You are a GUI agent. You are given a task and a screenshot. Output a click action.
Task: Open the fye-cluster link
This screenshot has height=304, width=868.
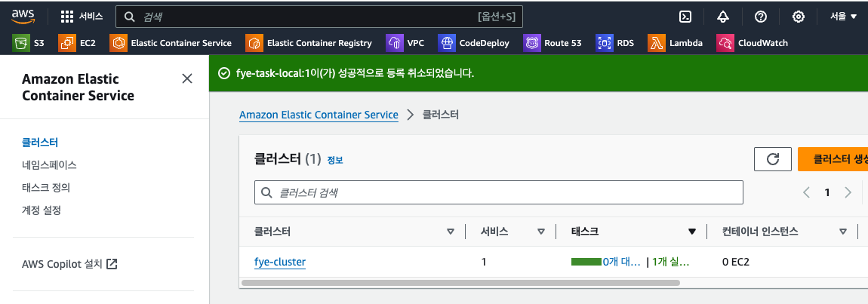[280, 262]
